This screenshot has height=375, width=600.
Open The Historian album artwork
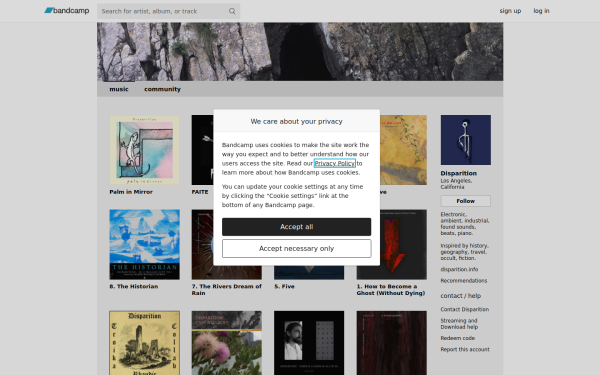point(144,245)
